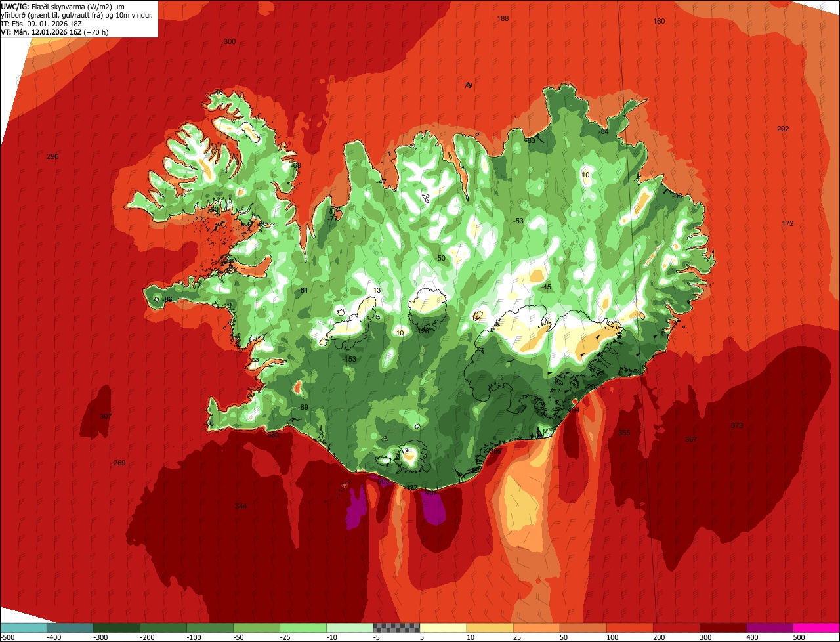840x642 pixels.
Task: Click the light green -25 to -10 swatch
Action: click(x=303, y=628)
